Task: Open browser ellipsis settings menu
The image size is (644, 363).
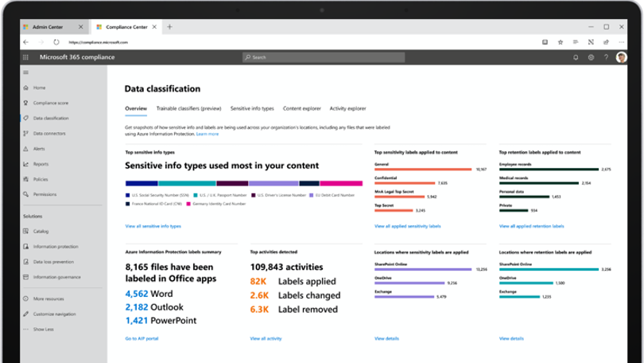Action: [622, 42]
